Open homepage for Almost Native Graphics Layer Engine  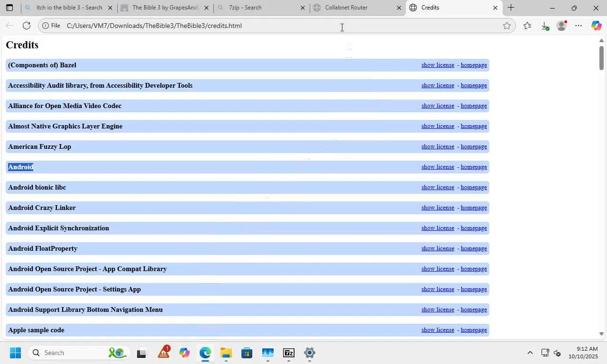(x=474, y=126)
